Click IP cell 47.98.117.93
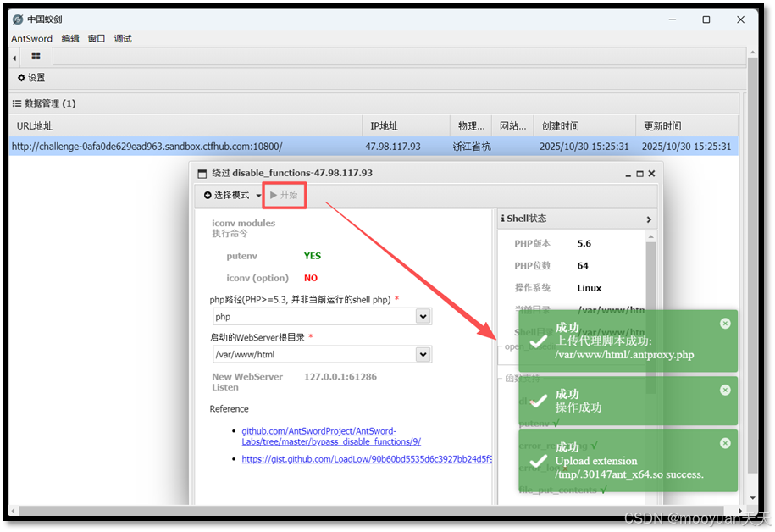Viewport: 775px width, 532px height. 393,147
